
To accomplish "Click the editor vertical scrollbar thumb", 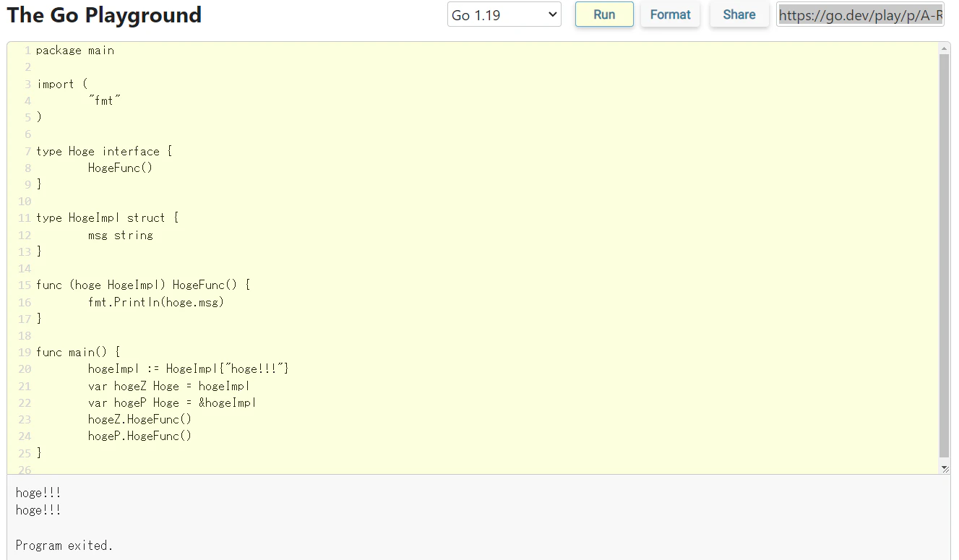I will (x=944, y=256).
